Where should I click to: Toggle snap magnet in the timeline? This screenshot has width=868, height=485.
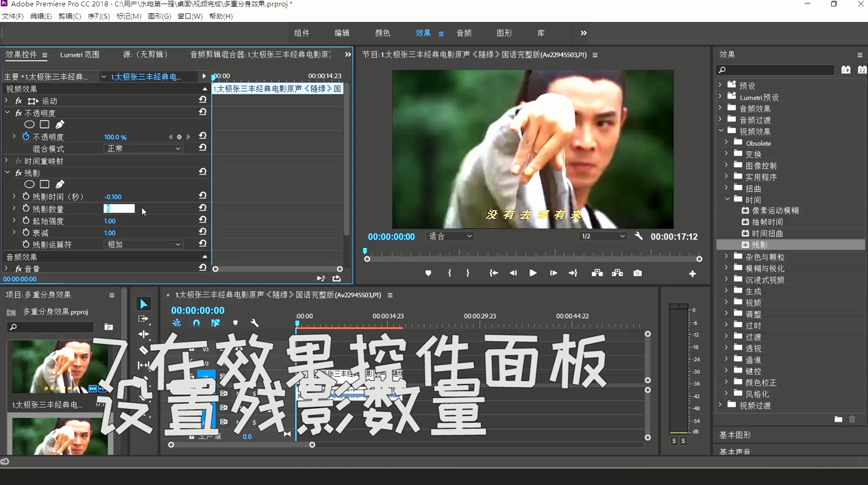[196, 323]
